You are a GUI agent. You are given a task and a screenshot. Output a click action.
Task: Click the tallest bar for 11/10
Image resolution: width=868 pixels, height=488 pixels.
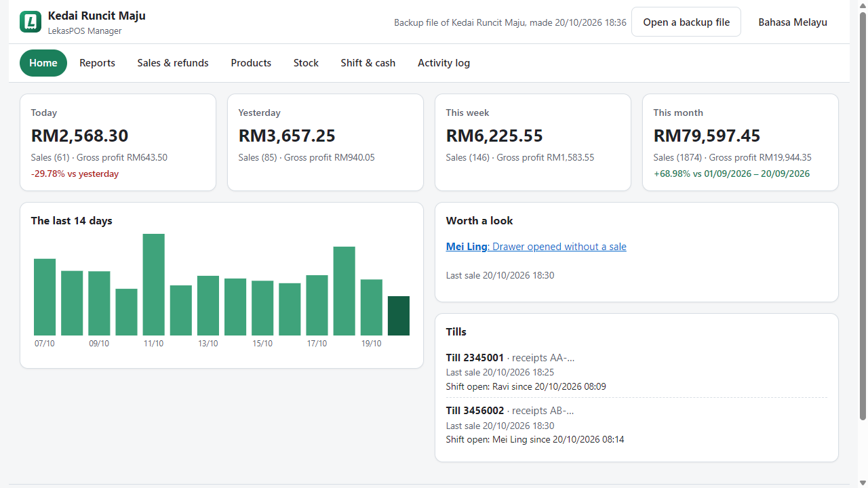pos(153,285)
